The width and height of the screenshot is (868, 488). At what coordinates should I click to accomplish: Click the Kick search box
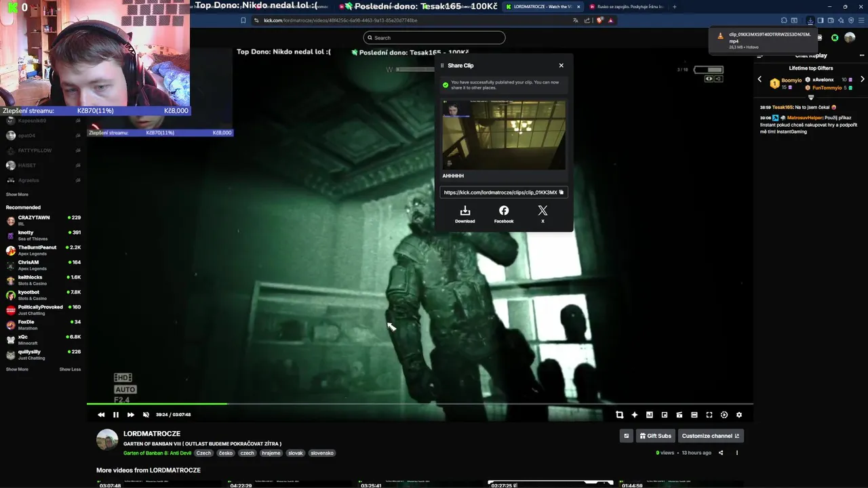tap(434, 38)
